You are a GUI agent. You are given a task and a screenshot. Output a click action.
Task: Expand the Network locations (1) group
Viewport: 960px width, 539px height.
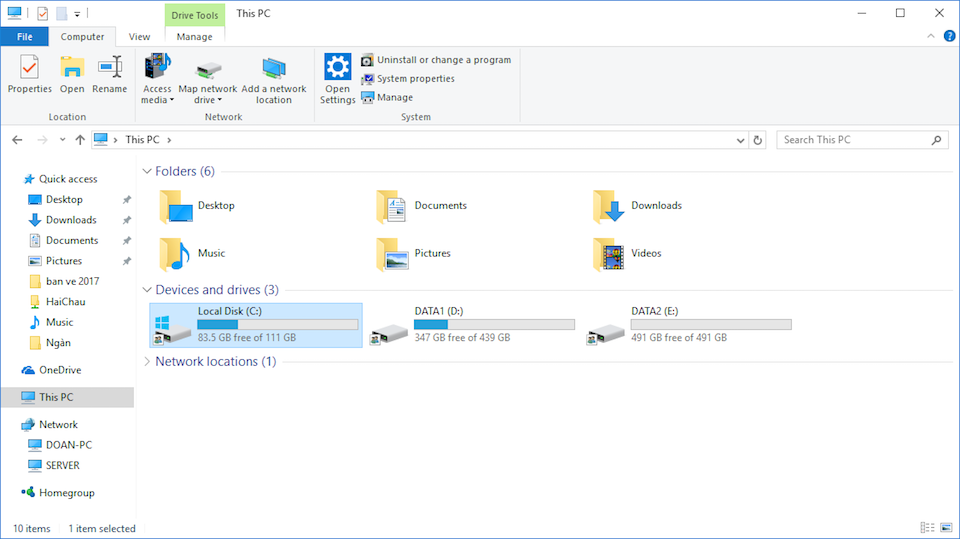(x=147, y=361)
